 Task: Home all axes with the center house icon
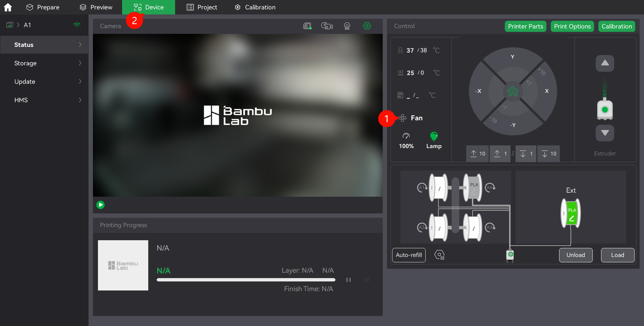512,92
